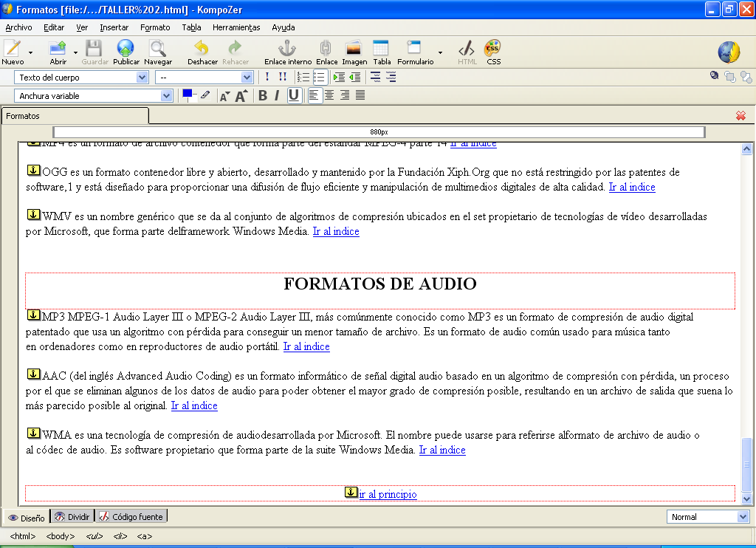
Task: Select the Diseño view tab
Action: 27,518
